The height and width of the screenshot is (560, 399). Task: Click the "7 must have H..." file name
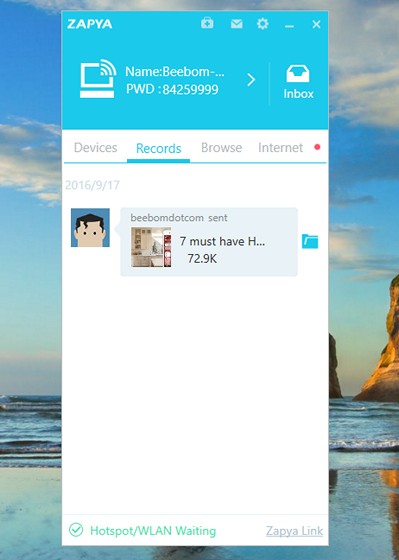pos(222,241)
